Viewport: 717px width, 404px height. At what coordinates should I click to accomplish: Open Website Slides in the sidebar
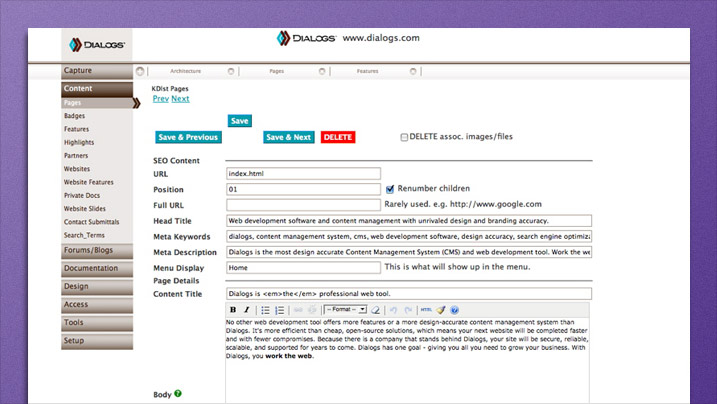(85, 209)
